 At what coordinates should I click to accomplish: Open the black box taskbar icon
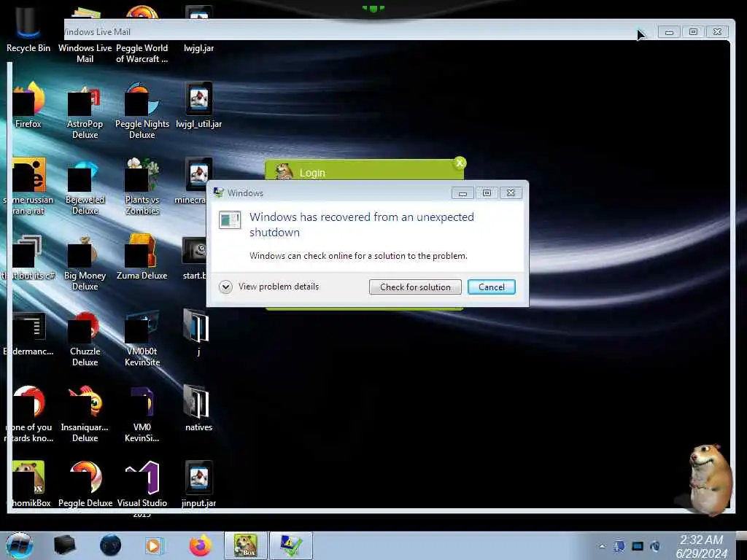click(x=64, y=545)
